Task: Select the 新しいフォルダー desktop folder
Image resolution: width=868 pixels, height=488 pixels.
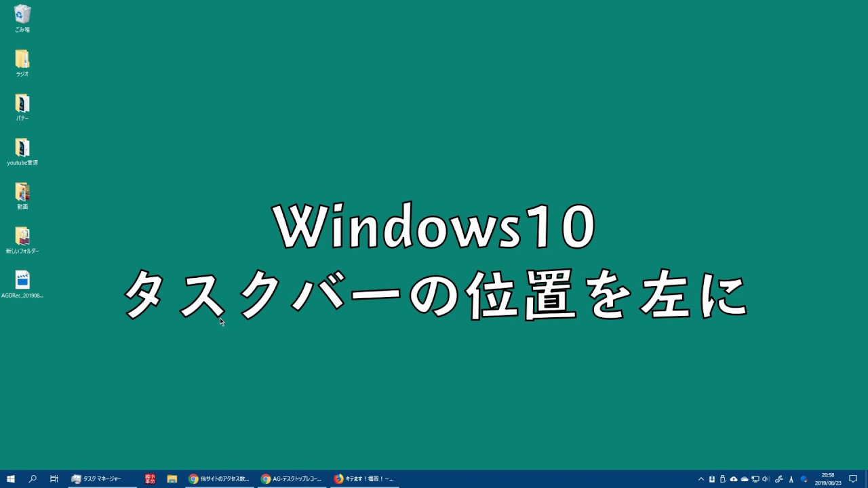Action: (22, 241)
